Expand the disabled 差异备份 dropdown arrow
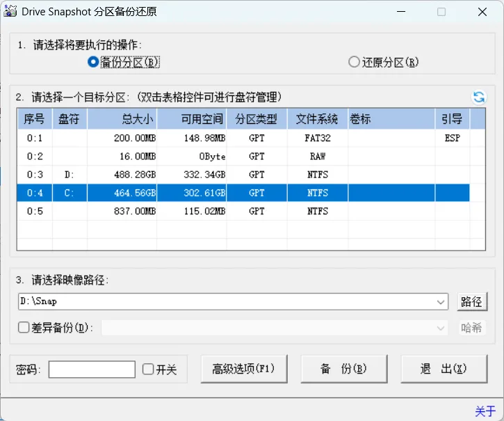 coord(440,328)
